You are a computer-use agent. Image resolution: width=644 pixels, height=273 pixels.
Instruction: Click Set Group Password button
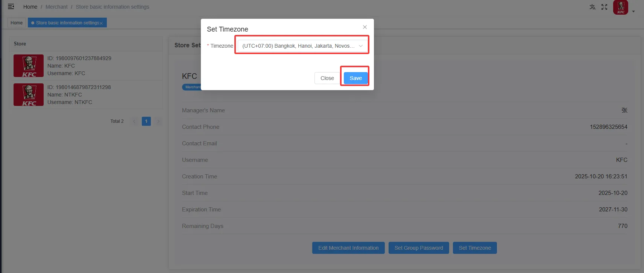click(419, 248)
